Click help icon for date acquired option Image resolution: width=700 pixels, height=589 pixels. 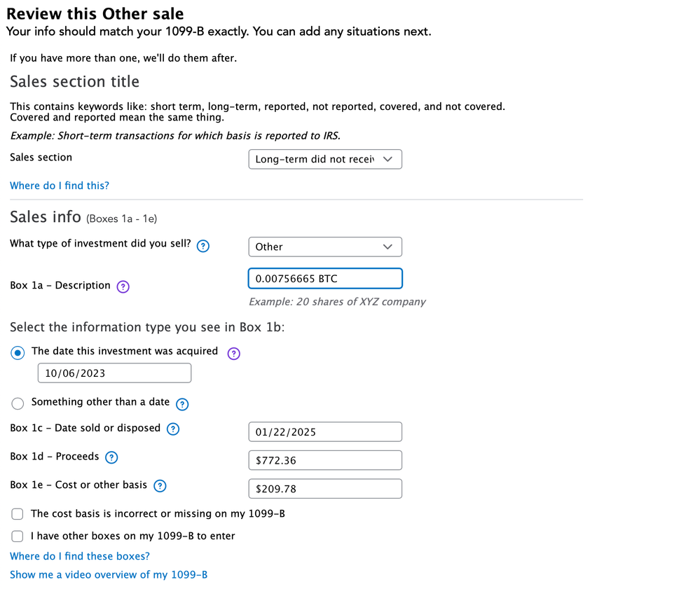(x=234, y=354)
